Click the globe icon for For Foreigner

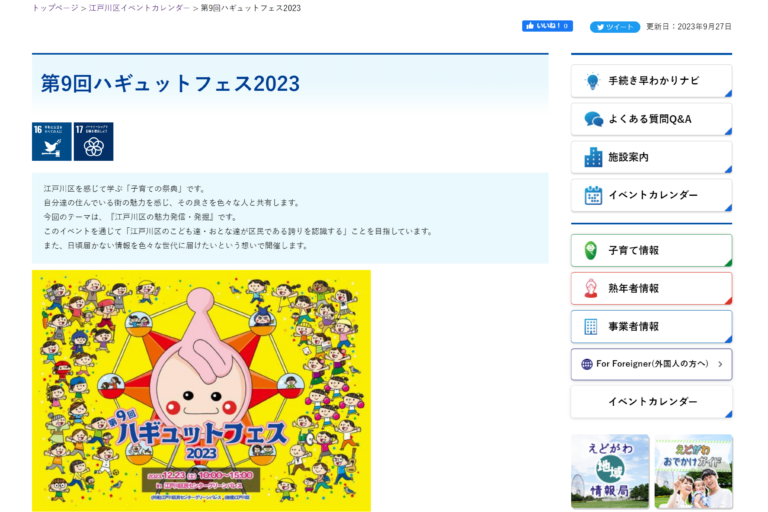coord(587,364)
